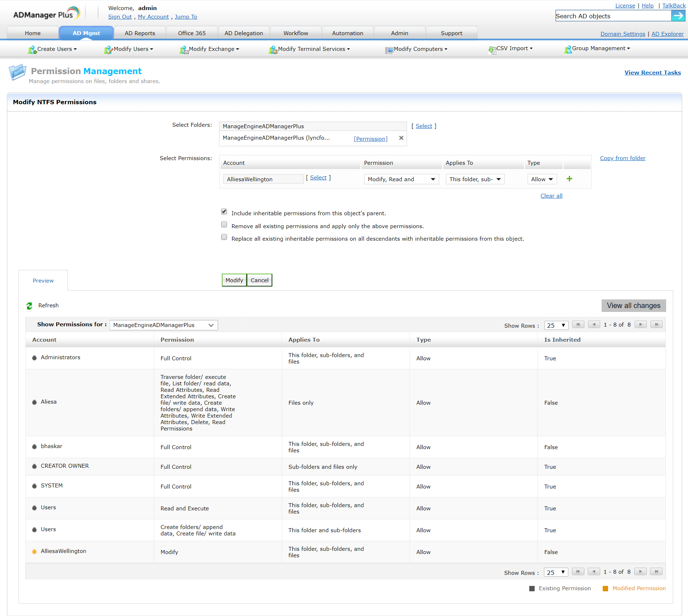Click the green plus add-permission icon
The image size is (688, 616).
569,179
